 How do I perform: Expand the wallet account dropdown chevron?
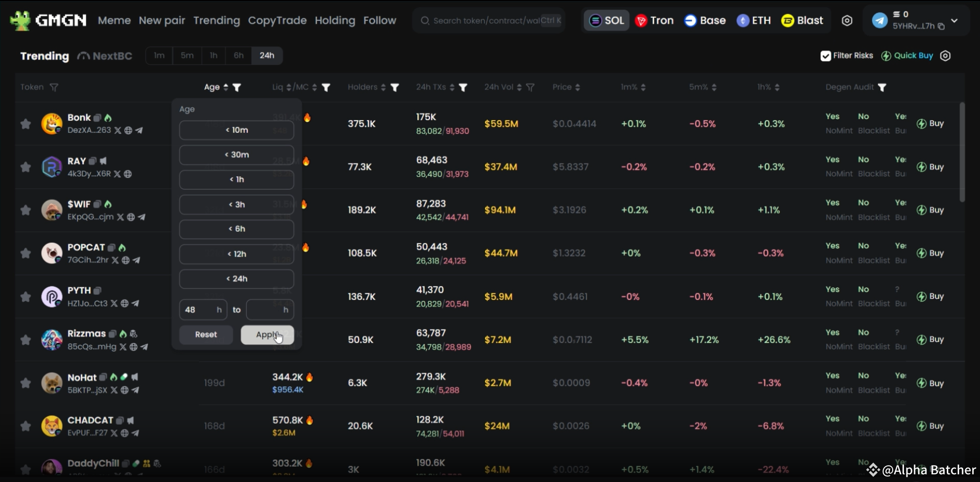pos(954,20)
